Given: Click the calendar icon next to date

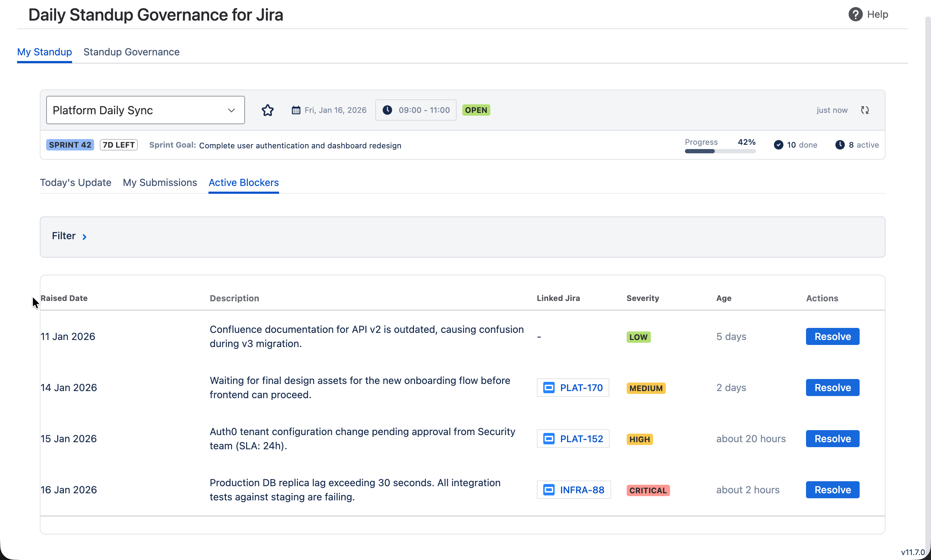Looking at the screenshot, I should (296, 110).
